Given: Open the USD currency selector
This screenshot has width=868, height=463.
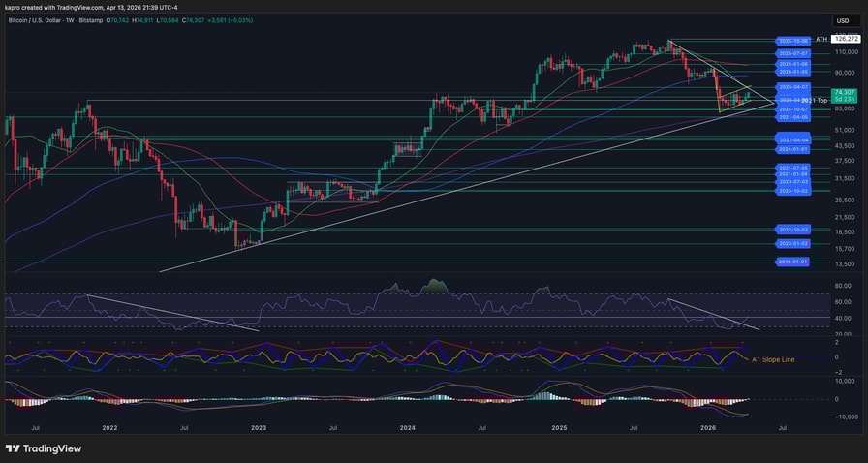Looking at the screenshot, I should point(842,20).
